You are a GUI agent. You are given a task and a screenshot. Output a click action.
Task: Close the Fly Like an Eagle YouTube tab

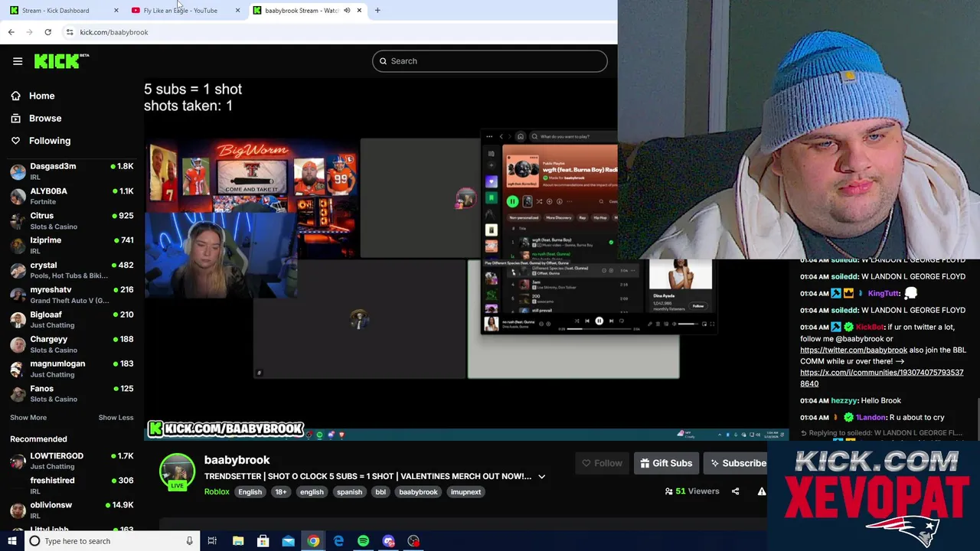coord(237,11)
